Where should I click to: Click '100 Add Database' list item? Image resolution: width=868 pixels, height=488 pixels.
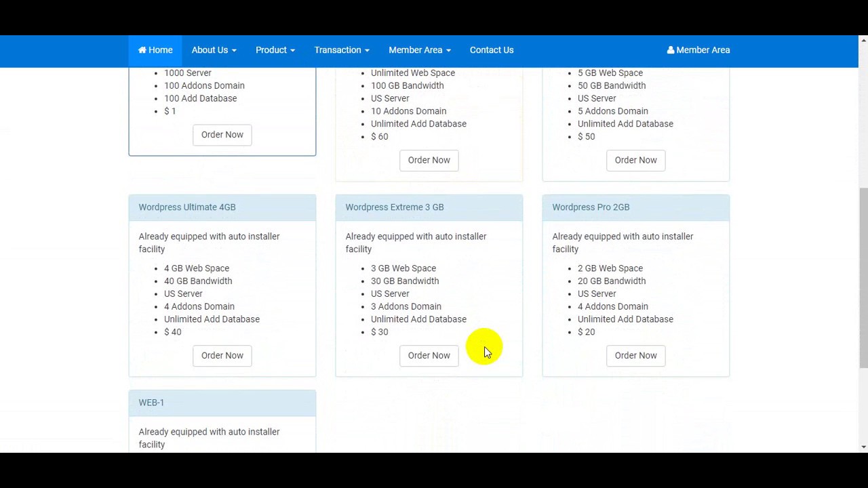point(200,99)
